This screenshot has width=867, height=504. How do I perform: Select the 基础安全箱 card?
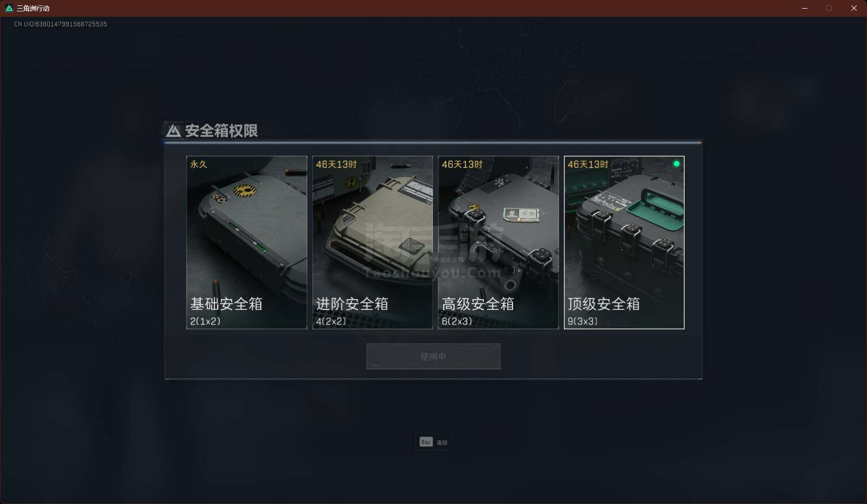247,242
